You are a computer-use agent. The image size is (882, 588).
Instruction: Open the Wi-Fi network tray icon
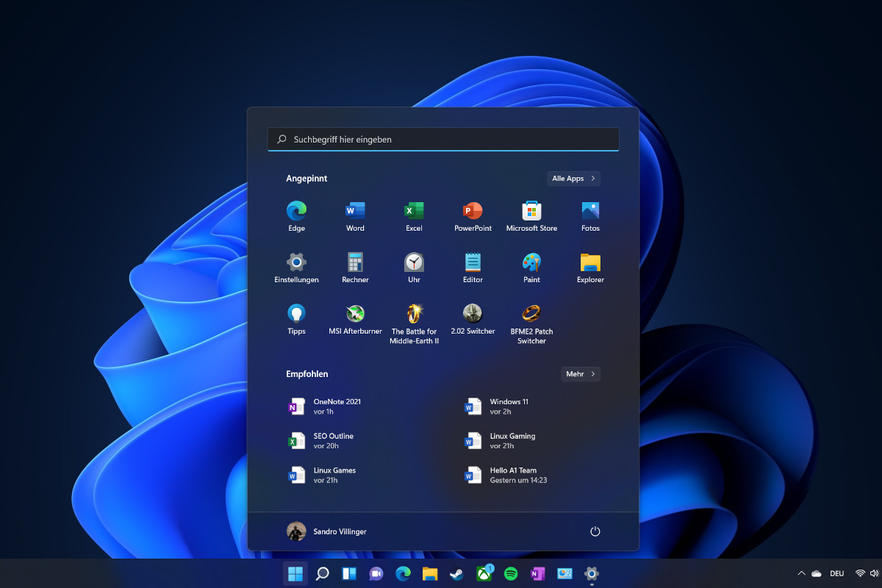pyautogui.click(x=860, y=573)
